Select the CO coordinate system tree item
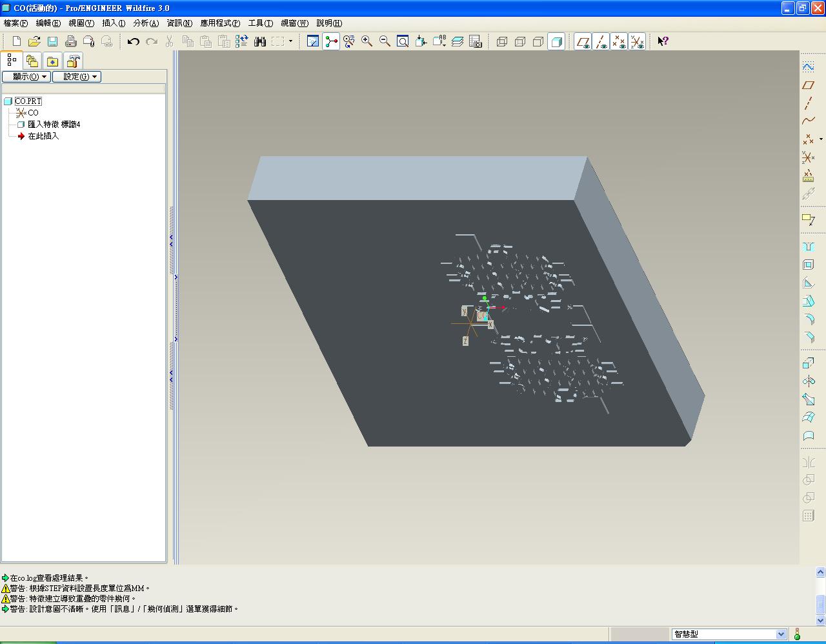826x644 pixels. pos(33,113)
